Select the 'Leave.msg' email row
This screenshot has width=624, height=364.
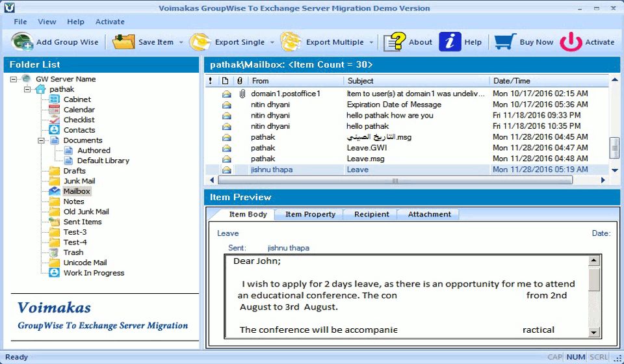[407, 159]
